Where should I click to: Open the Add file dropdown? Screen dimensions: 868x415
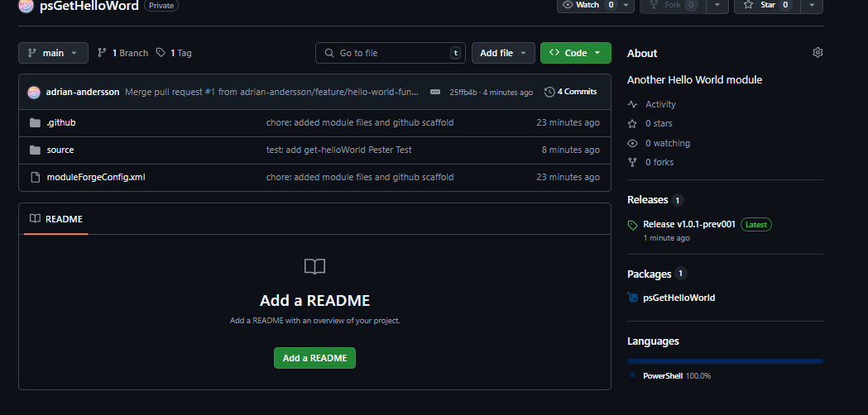(503, 53)
